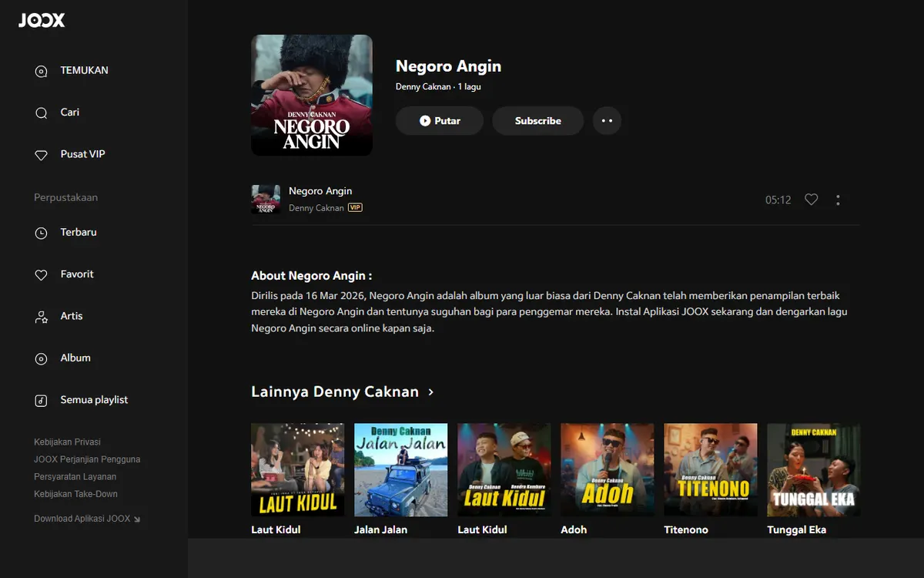Expand Lainnya Denny Caknan with chevron arrow

(431, 392)
